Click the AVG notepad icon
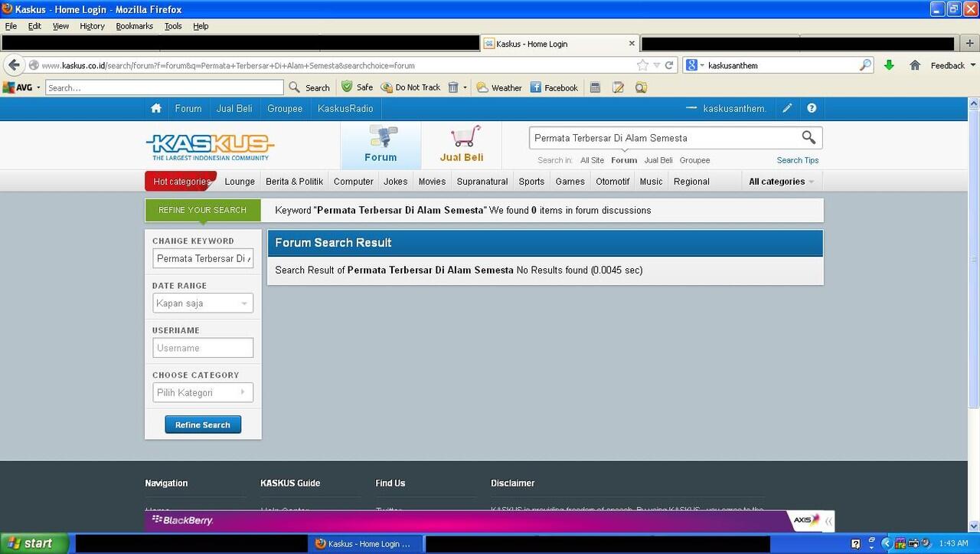 coord(619,87)
